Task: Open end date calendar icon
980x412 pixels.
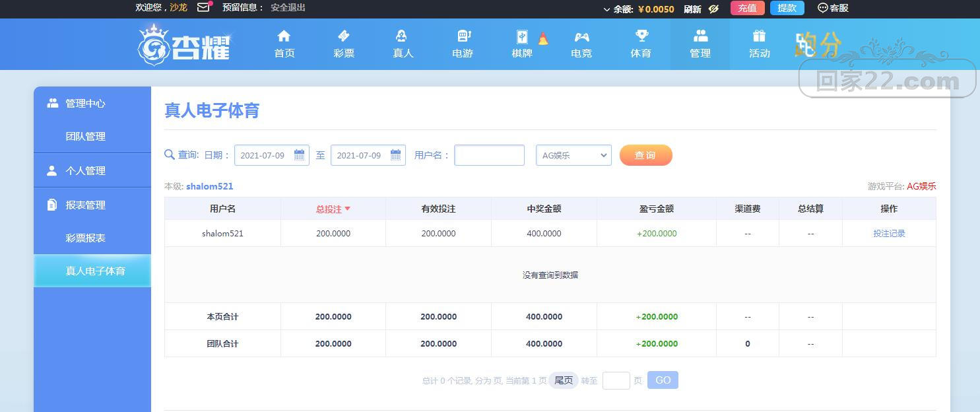Action: click(x=395, y=155)
